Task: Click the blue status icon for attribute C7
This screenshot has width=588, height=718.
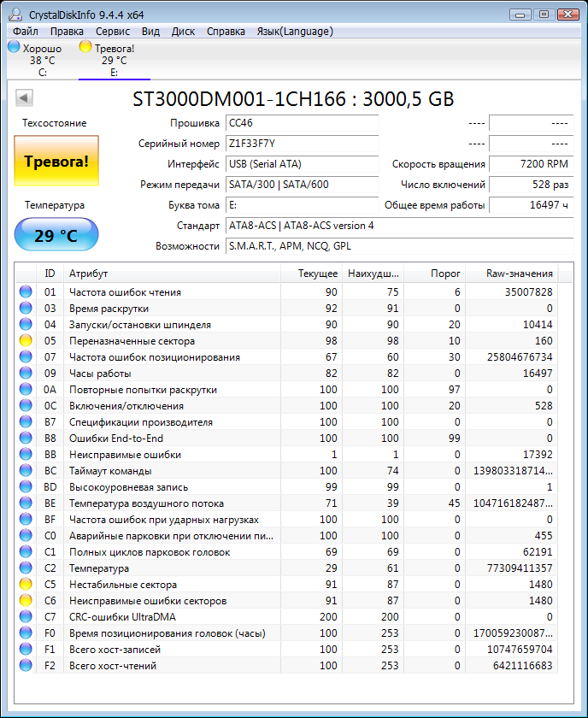Action: 26,617
